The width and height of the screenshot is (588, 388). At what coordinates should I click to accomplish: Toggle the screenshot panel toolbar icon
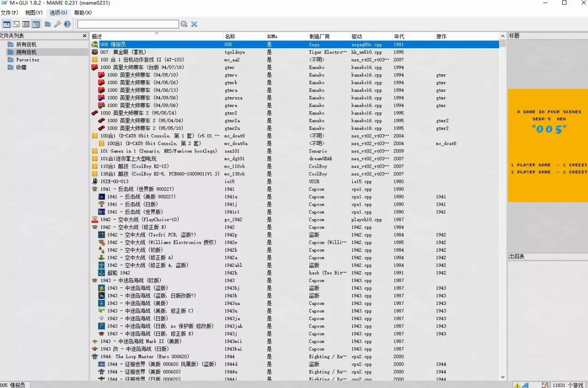16,24
